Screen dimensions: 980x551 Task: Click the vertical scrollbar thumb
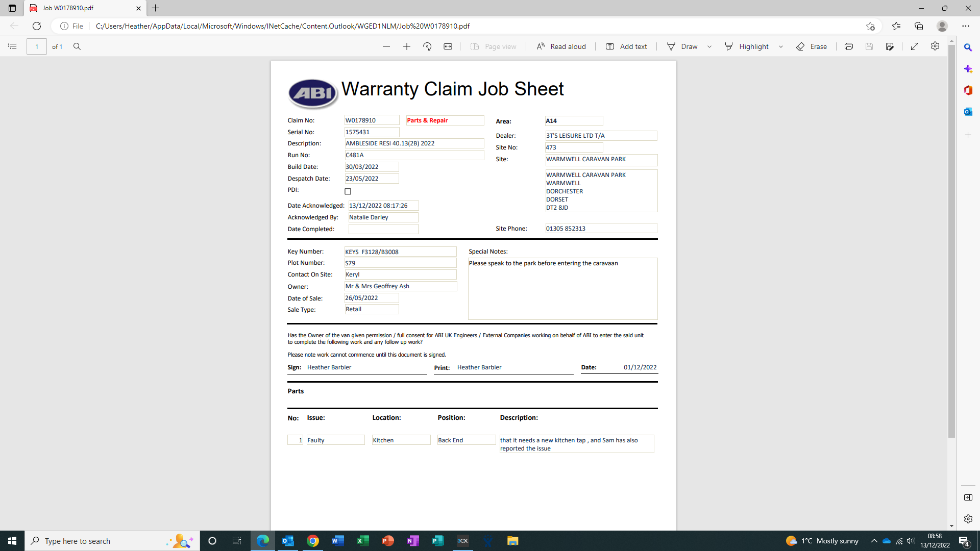point(951,240)
